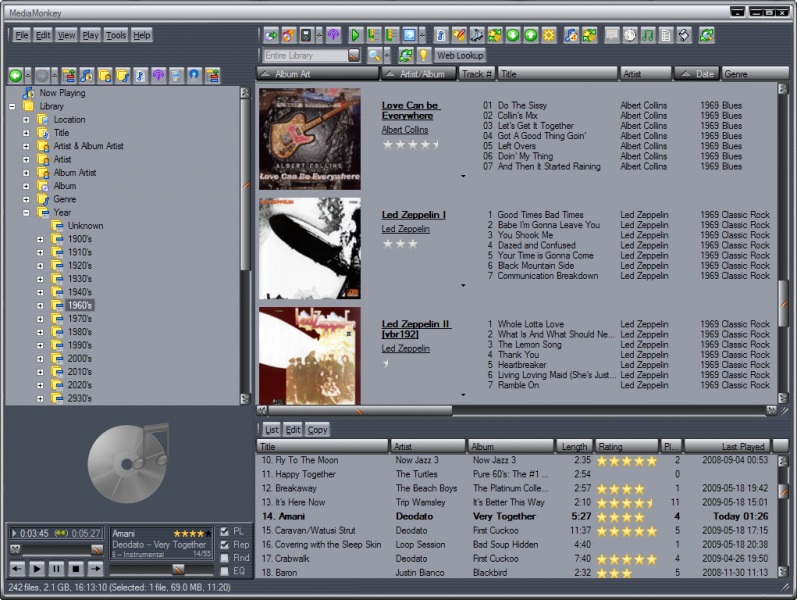The width and height of the screenshot is (797, 600).
Task: Open the Albert Collins artist link
Action: pos(404,130)
